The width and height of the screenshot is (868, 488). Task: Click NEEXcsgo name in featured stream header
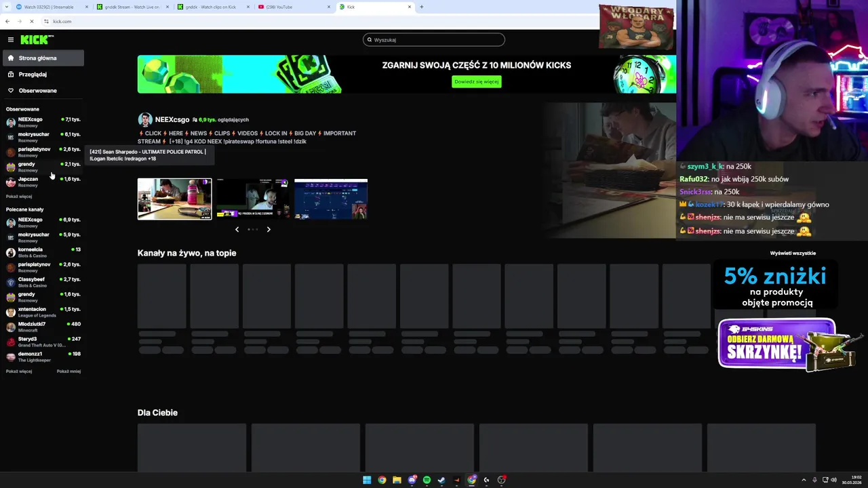pos(172,120)
